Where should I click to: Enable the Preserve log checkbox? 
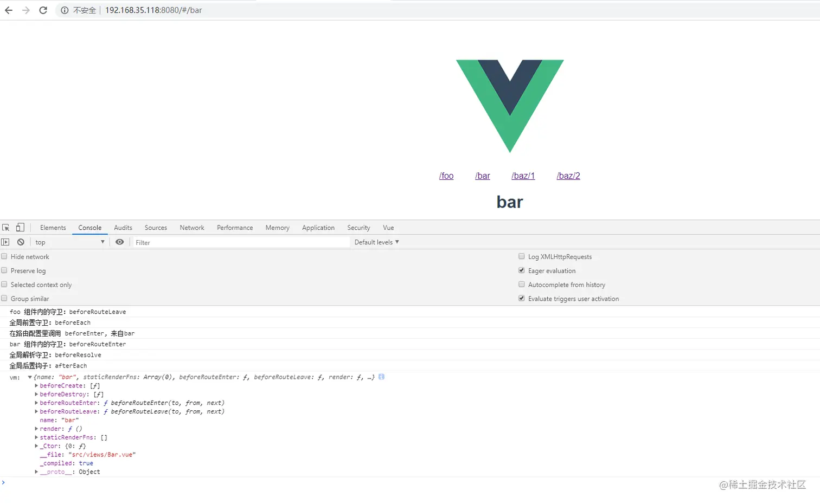(4, 270)
